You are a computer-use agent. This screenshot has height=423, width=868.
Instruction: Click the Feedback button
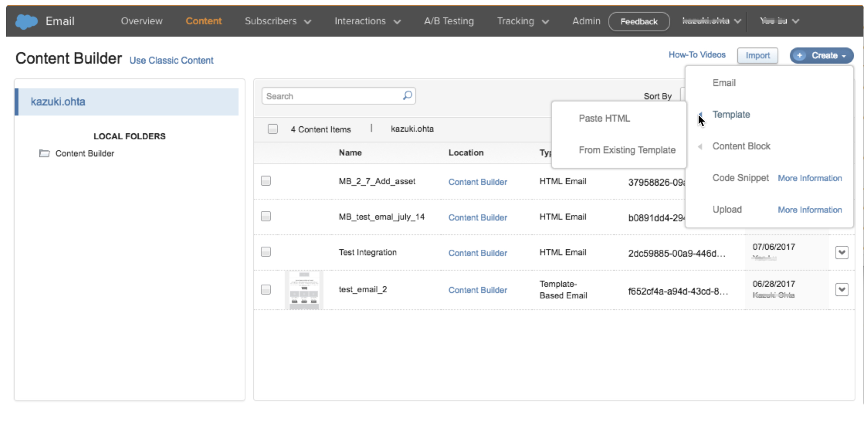[x=639, y=22]
